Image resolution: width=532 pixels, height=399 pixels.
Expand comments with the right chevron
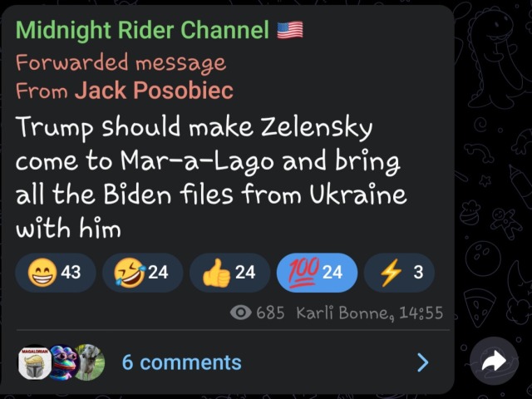pos(423,362)
